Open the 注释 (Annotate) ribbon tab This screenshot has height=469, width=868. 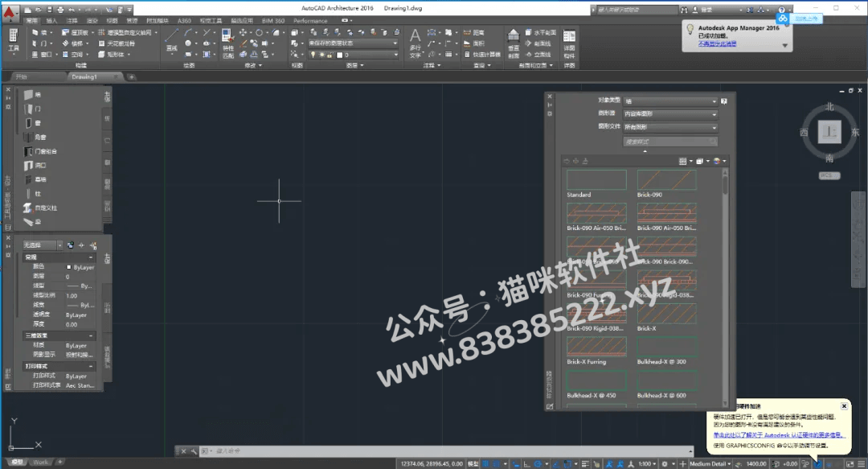point(72,21)
